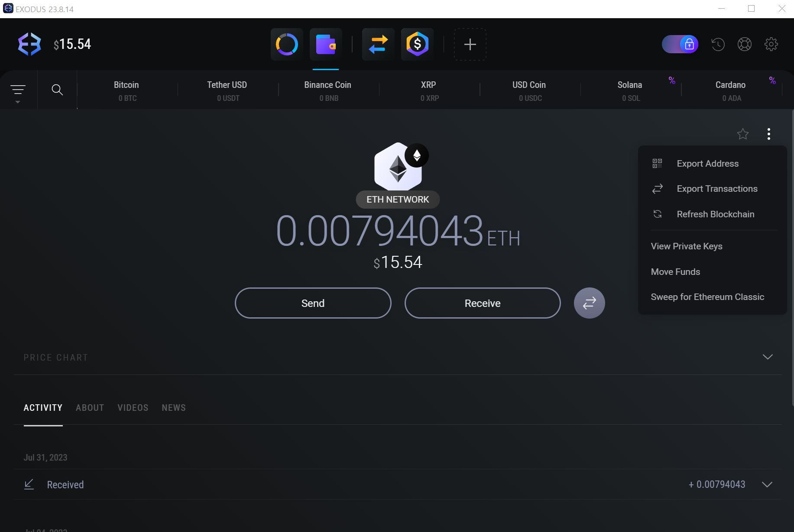Click the Cardano percent rewards icon
This screenshot has height=532, width=794.
(x=772, y=80)
